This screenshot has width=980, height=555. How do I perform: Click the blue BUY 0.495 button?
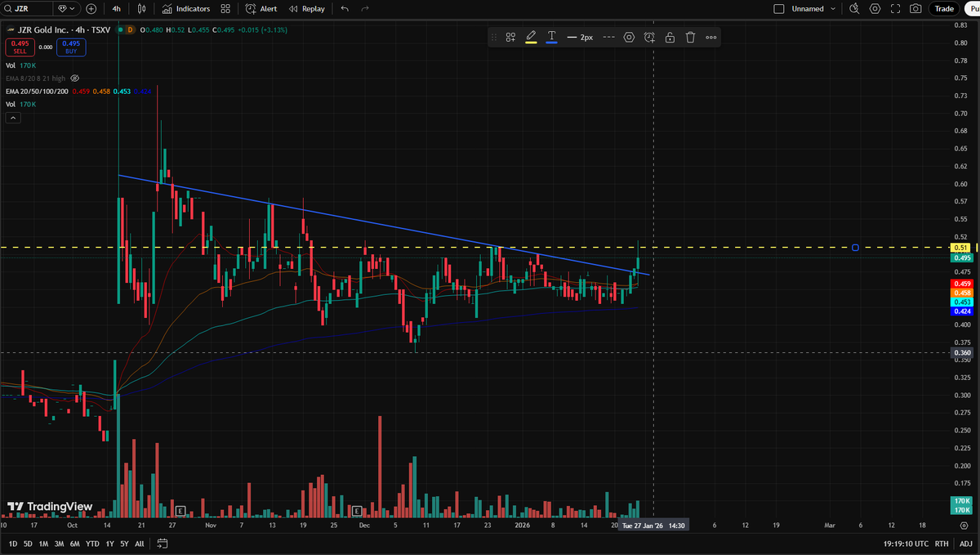click(71, 47)
